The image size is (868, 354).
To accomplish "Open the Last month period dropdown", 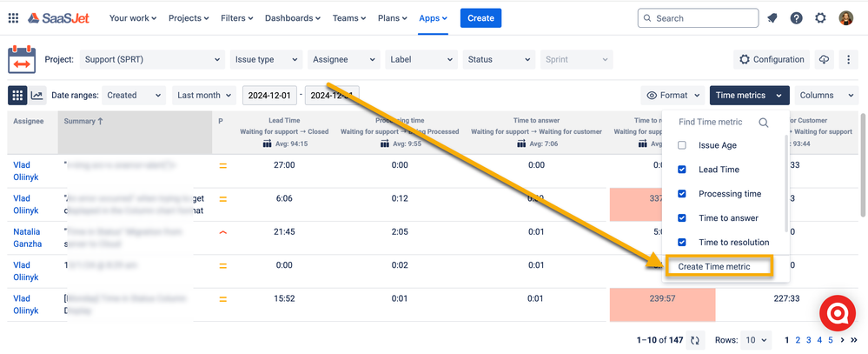I will pos(203,96).
